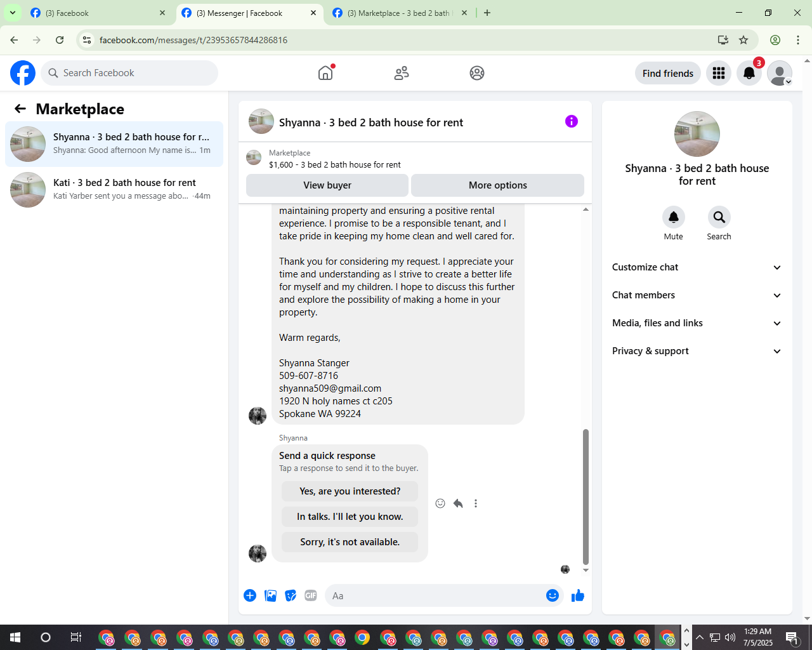This screenshot has width=812, height=650.
Task: Open the $1,600 listing thumbnail under Marketplace
Action: [x=254, y=157]
